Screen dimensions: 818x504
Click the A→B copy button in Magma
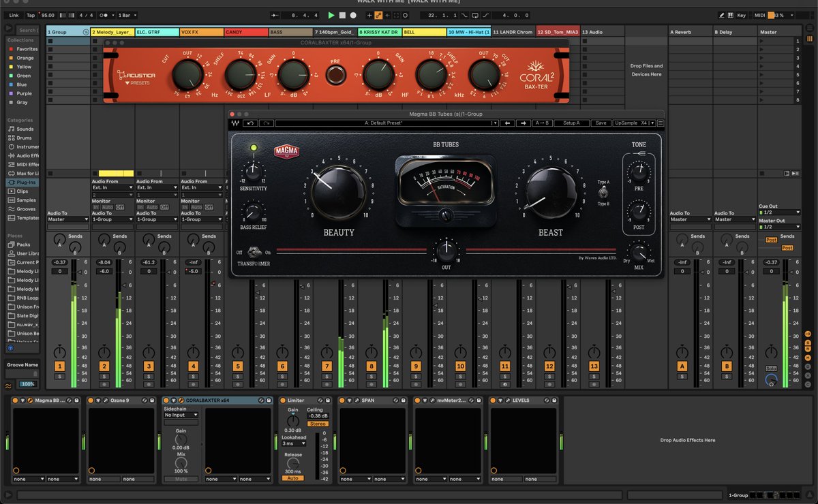542,123
